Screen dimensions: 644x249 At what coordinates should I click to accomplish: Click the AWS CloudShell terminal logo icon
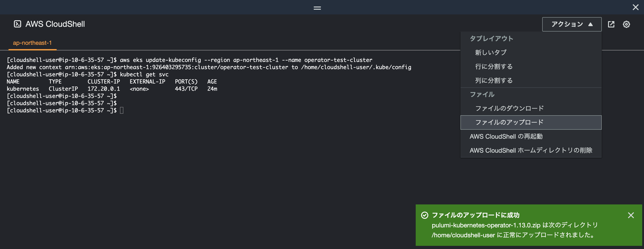(x=17, y=24)
